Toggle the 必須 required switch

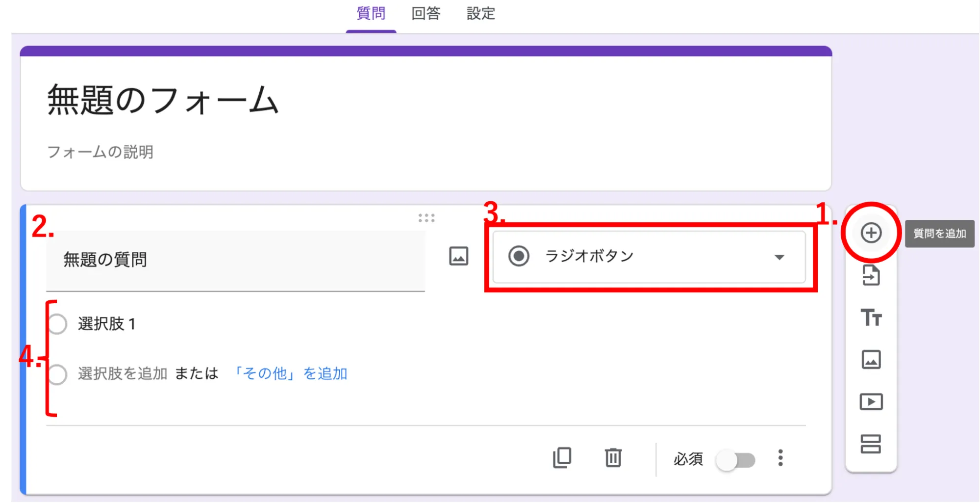735,460
